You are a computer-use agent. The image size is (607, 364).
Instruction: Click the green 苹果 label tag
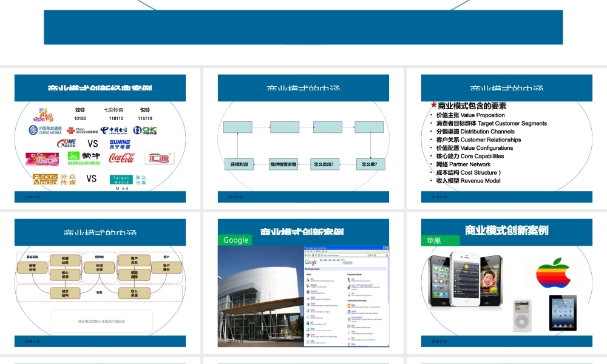point(440,241)
